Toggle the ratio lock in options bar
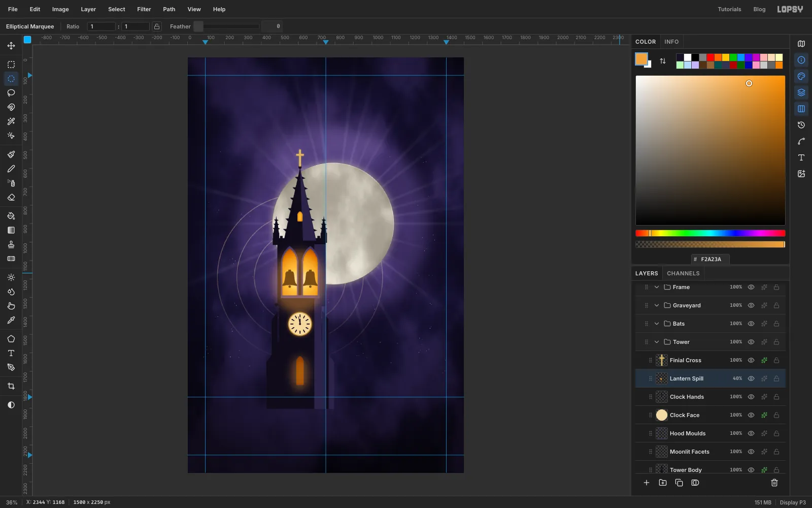 pyautogui.click(x=157, y=26)
